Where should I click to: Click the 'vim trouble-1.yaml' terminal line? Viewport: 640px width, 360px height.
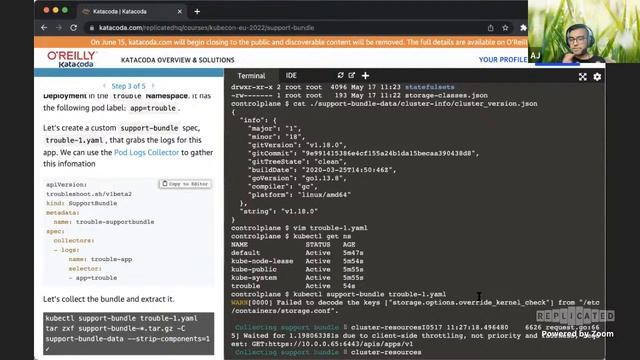tap(299, 228)
